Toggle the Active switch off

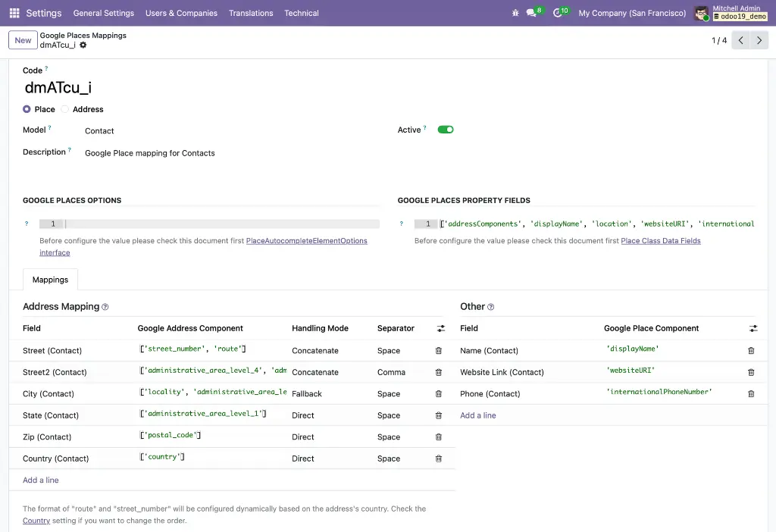pyautogui.click(x=446, y=130)
